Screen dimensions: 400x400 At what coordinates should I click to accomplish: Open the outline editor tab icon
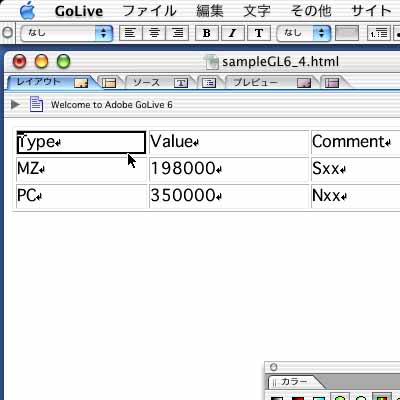[209, 82]
